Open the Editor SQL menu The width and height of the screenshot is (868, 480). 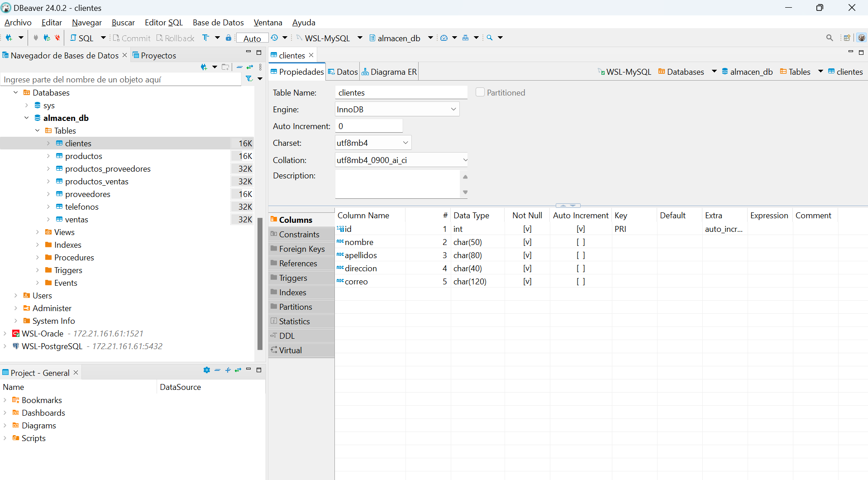coord(164,22)
